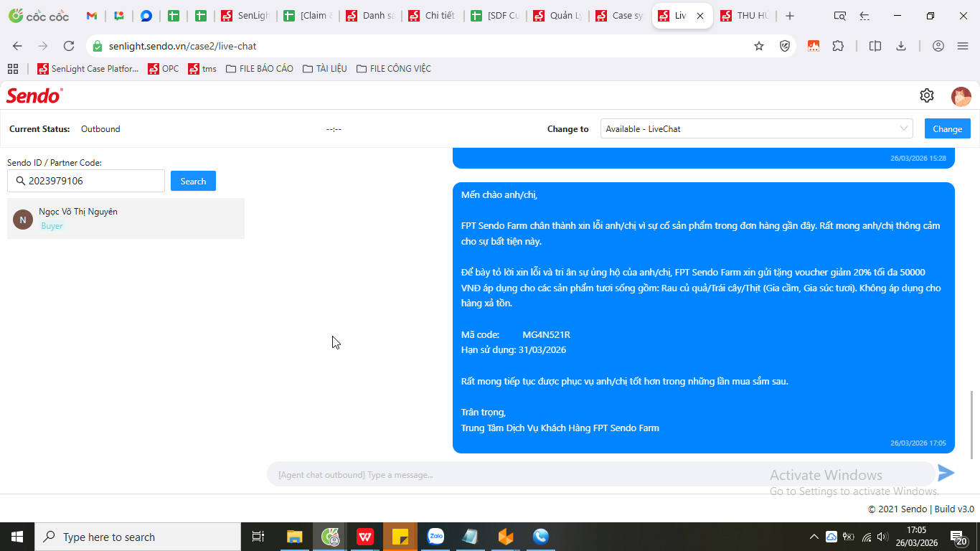Click the chat message input box
This screenshot has height=551, width=980.
[x=601, y=474]
